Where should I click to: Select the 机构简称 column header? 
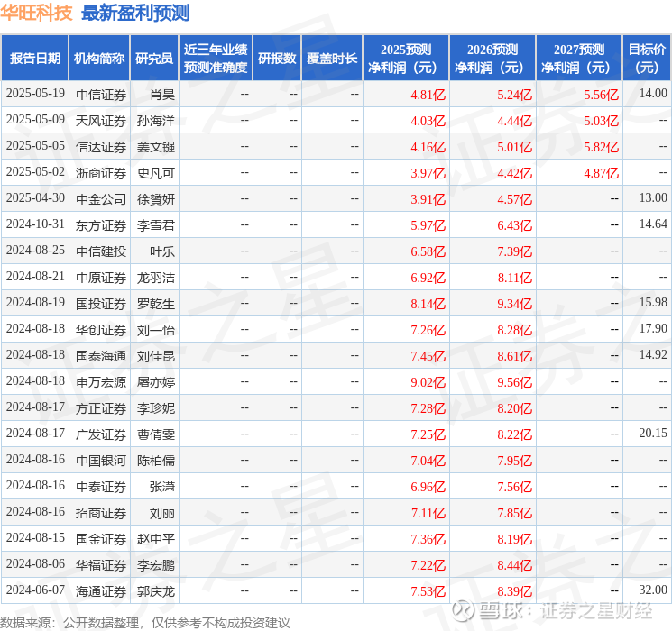tap(99, 59)
